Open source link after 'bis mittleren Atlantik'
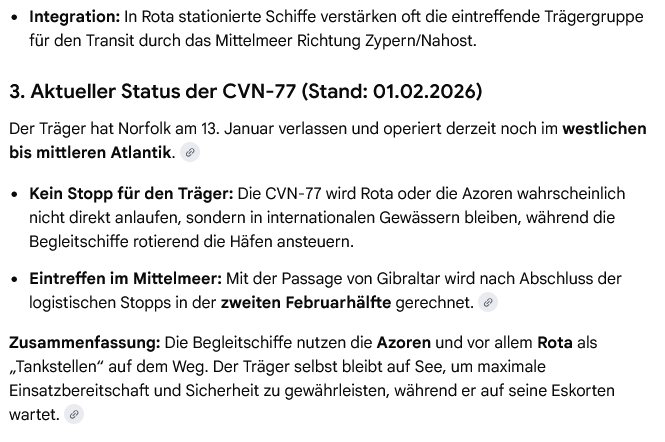The image size is (665, 442). [x=190, y=153]
